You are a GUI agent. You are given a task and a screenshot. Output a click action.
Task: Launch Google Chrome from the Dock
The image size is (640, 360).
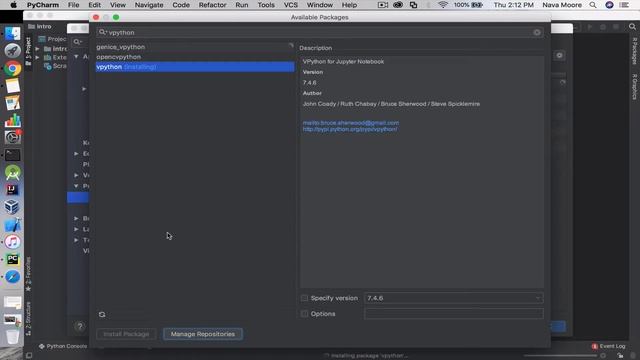click(x=12, y=68)
